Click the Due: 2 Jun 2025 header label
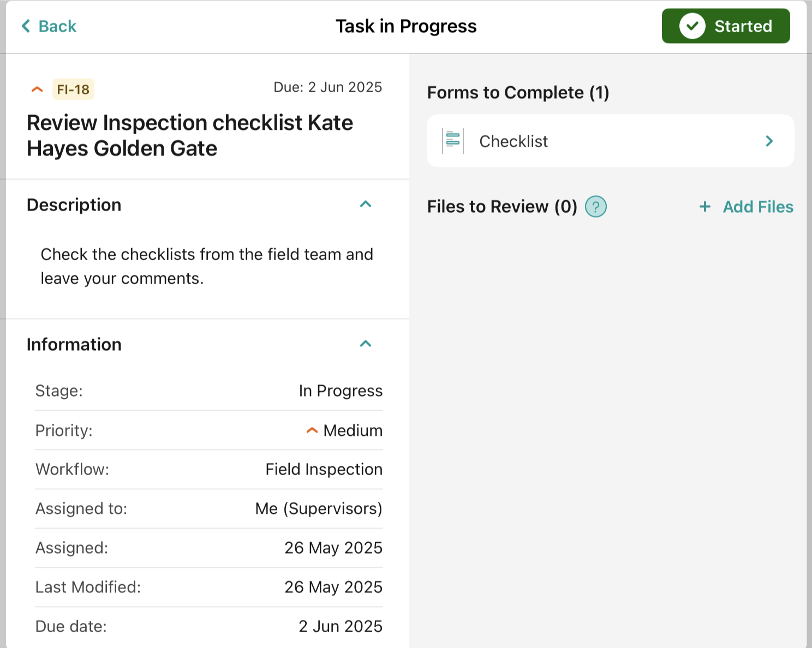This screenshot has height=648, width=812. coord(327,87)
